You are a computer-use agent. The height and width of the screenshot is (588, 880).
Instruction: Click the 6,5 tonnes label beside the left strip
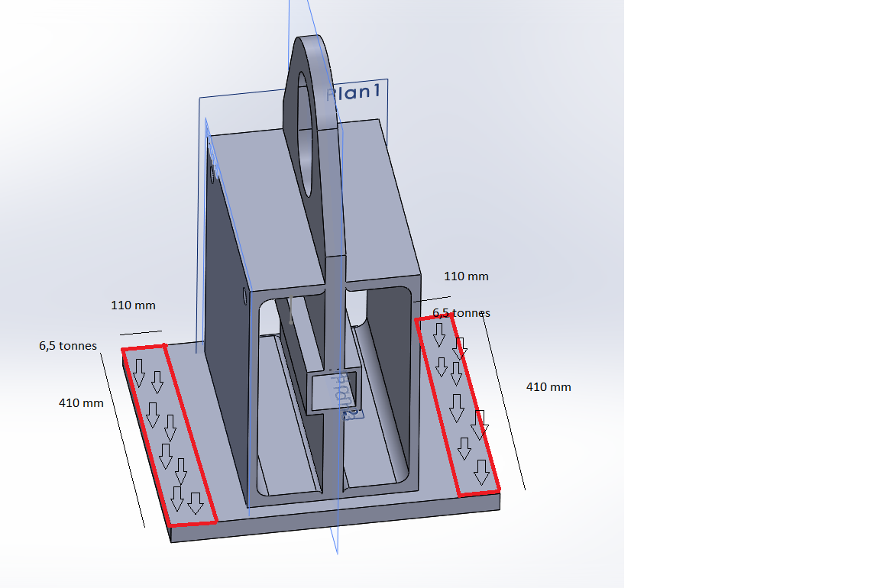click(x=68, y=346)
